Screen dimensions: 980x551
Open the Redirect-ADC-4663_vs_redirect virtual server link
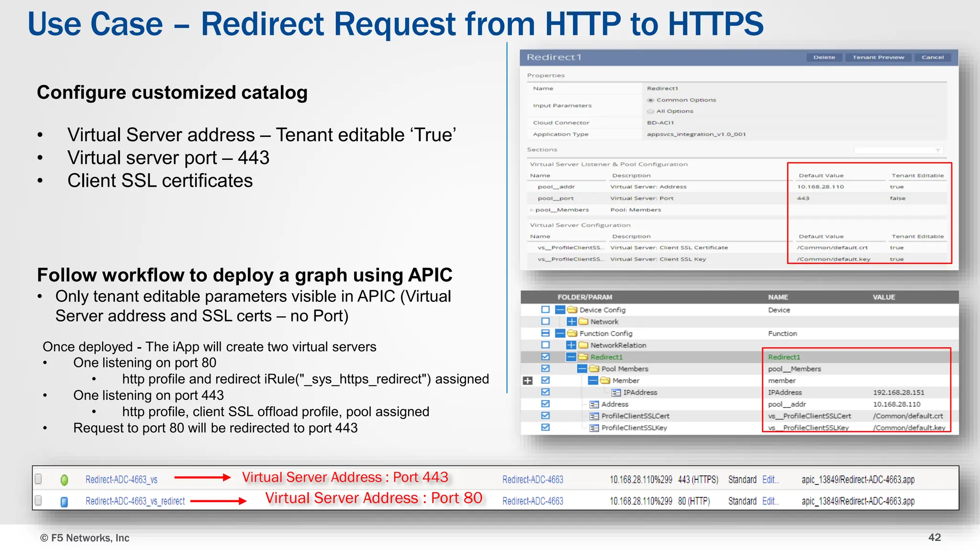pos(135,501)
